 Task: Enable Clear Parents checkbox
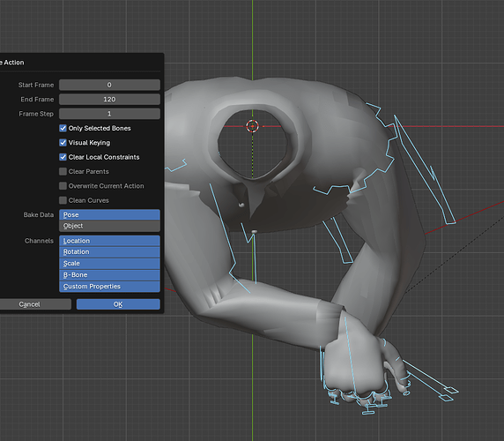click(63, 171)
